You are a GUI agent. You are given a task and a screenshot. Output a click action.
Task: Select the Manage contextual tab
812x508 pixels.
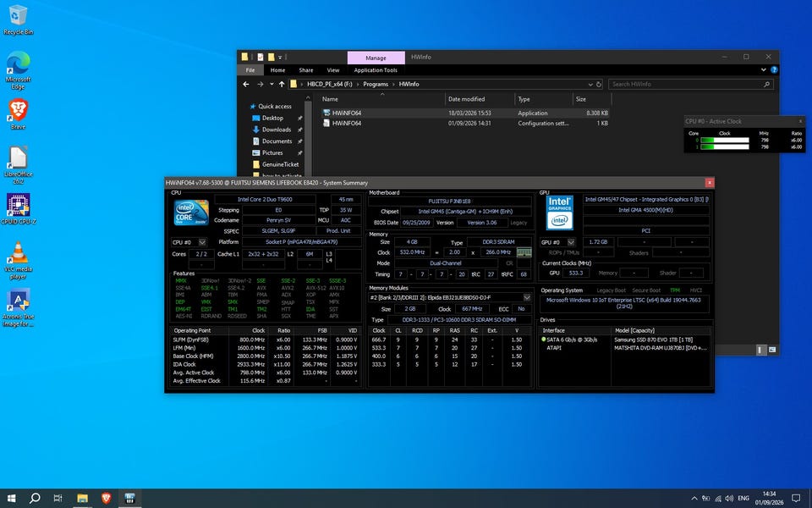pos(376,58)
